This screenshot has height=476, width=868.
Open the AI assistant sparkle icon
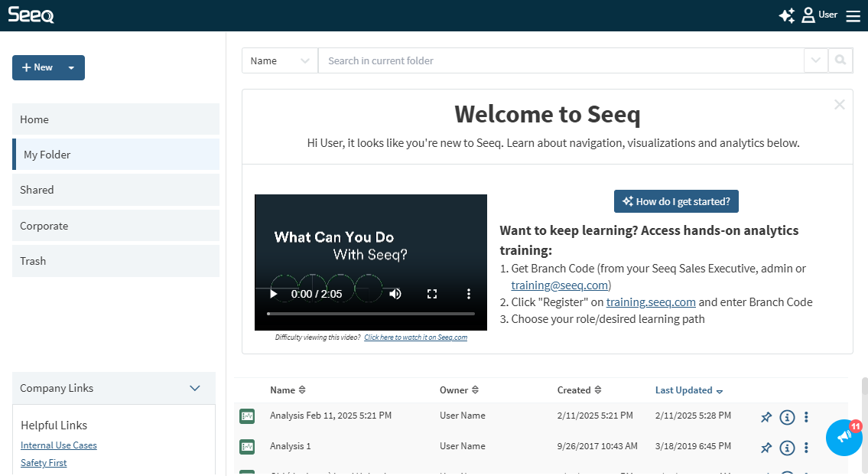click(786, 15)
